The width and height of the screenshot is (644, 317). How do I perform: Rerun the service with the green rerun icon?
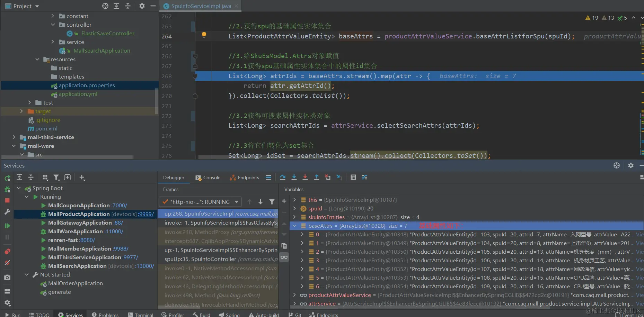pos(7,178)
